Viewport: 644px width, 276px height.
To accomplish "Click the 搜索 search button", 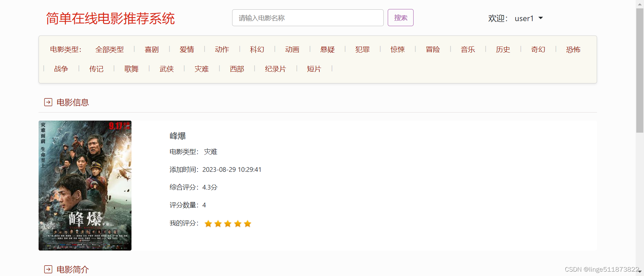I will [400, 17].
